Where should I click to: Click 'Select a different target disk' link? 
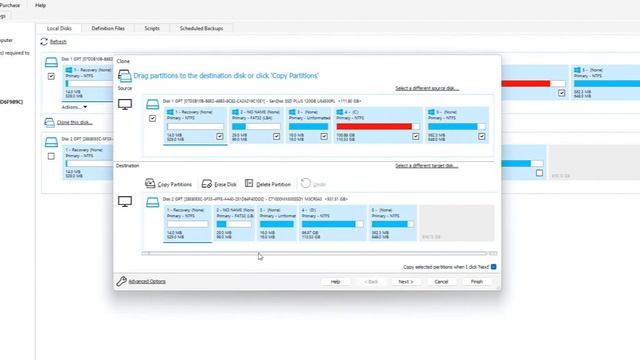(x=427, y=166)
